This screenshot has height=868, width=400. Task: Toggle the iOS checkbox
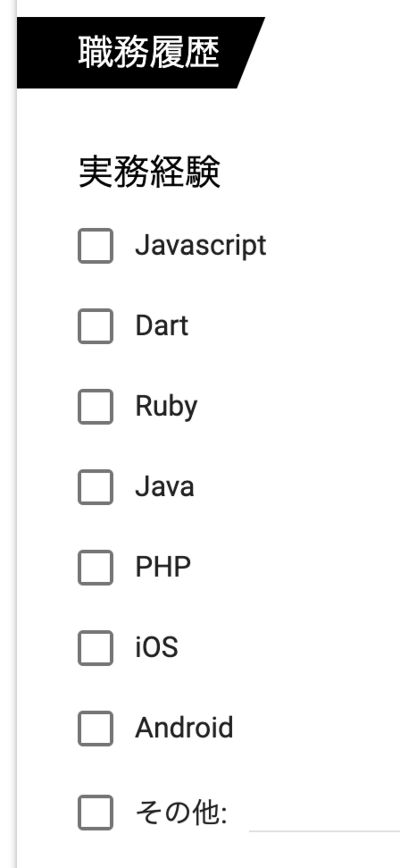(x=95, y=648)
